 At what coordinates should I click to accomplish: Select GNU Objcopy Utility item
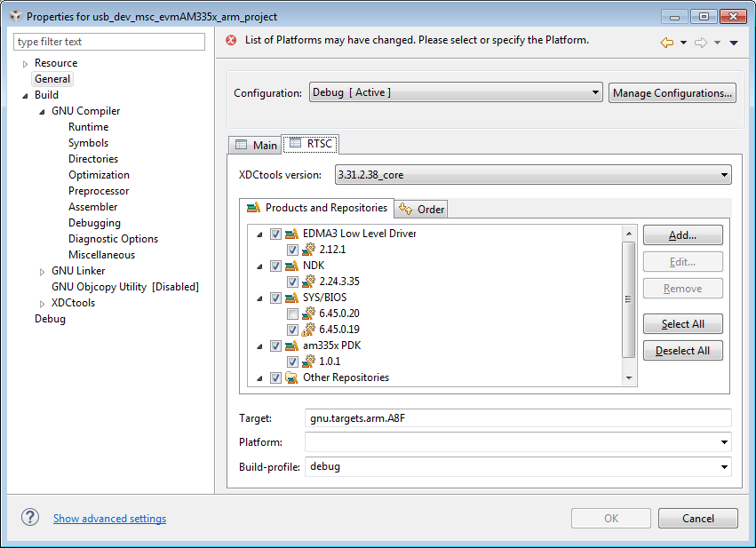click(125, 287)
